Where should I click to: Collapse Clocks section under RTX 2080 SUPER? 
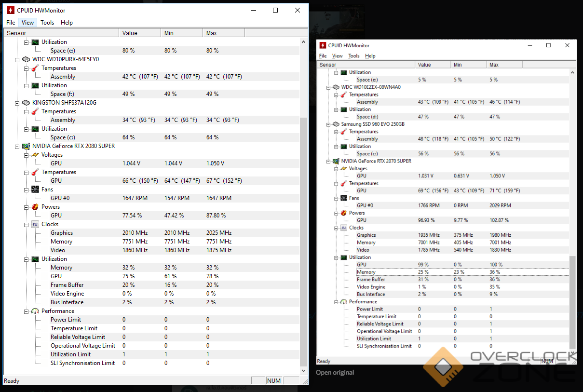coord(27,224)
